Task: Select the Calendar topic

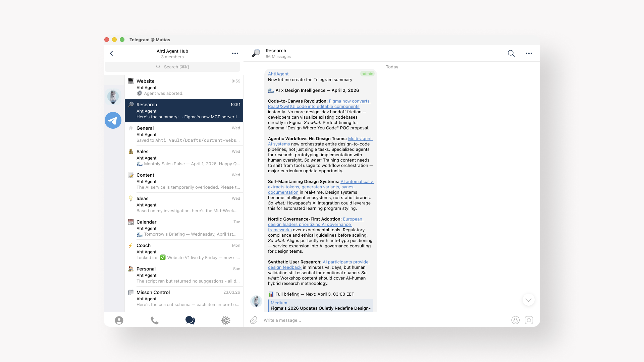Action: 184,228
